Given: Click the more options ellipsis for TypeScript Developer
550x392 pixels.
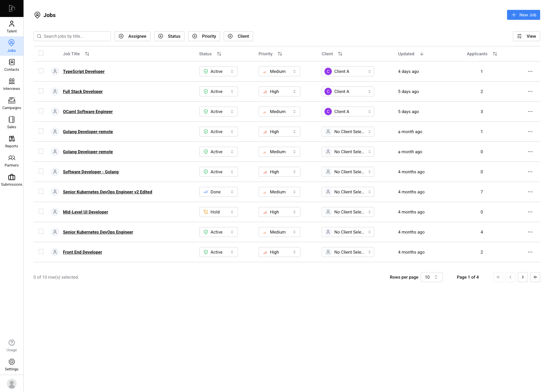Looking at the screenshot, I should pos(530,71).
